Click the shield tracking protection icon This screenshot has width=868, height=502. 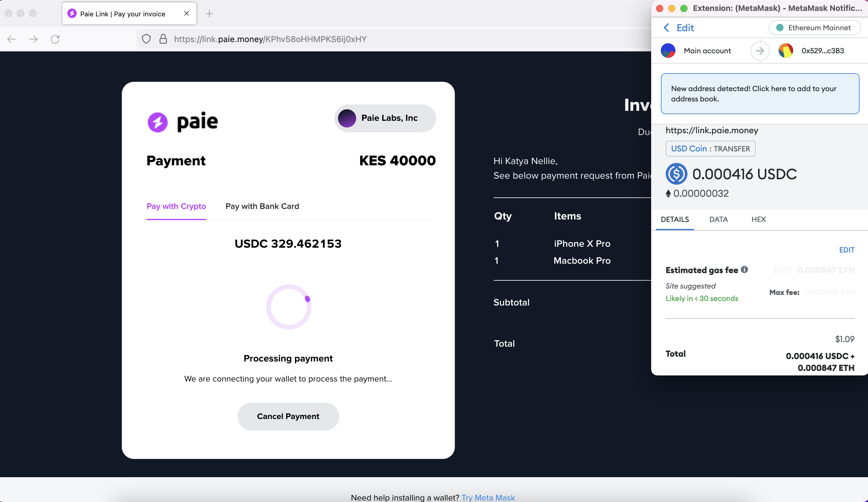point(146,39)
